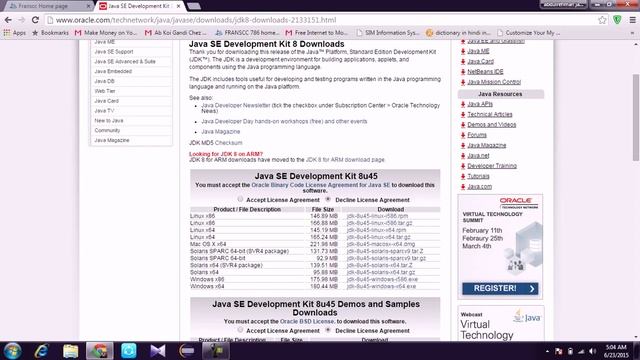640x360 pixels.
Task: Open Java Card in the left menu
Action: [106, 101]
